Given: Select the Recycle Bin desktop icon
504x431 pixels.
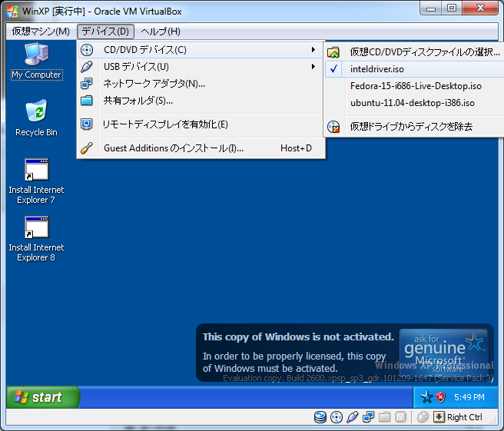Looking at the screenshot, I should pyautogui.click(x=36, y=118).
